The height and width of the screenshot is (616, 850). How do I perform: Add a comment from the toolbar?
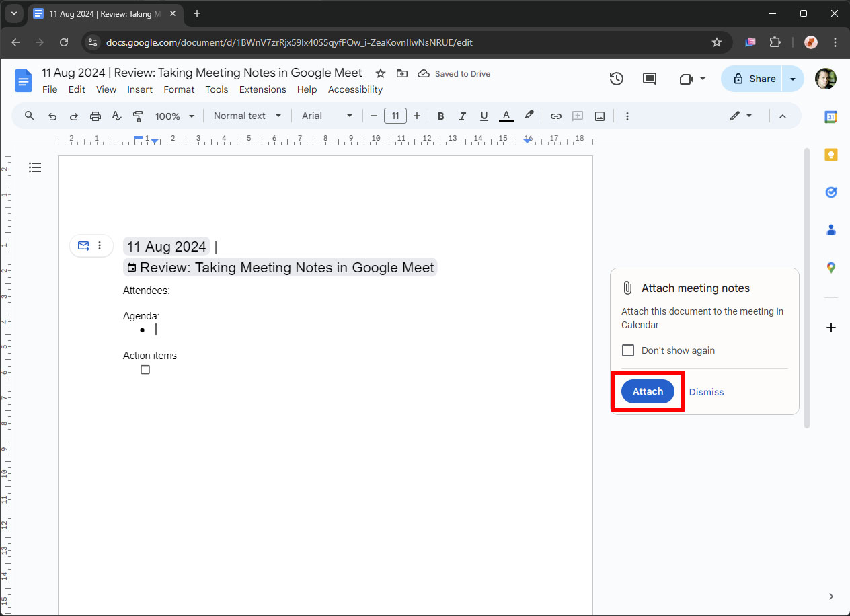click(578, 116)
